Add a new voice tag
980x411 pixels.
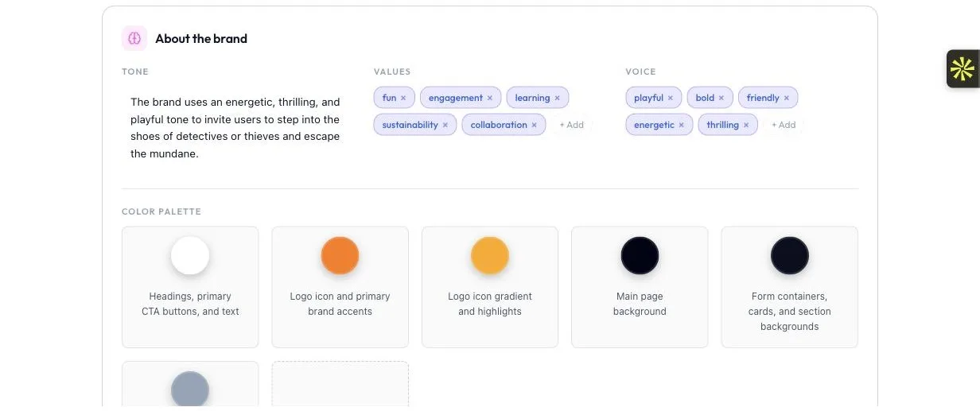pos(784,125)
